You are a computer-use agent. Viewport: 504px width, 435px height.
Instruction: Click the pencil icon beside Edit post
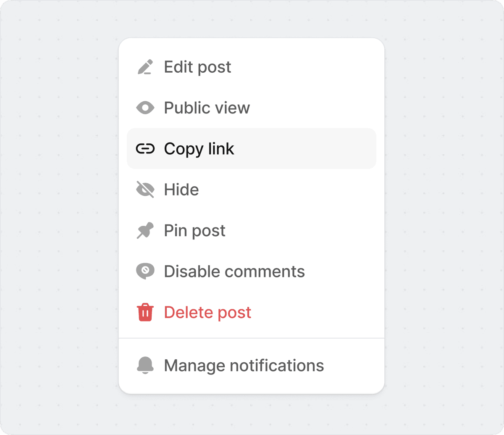[145, 67]
